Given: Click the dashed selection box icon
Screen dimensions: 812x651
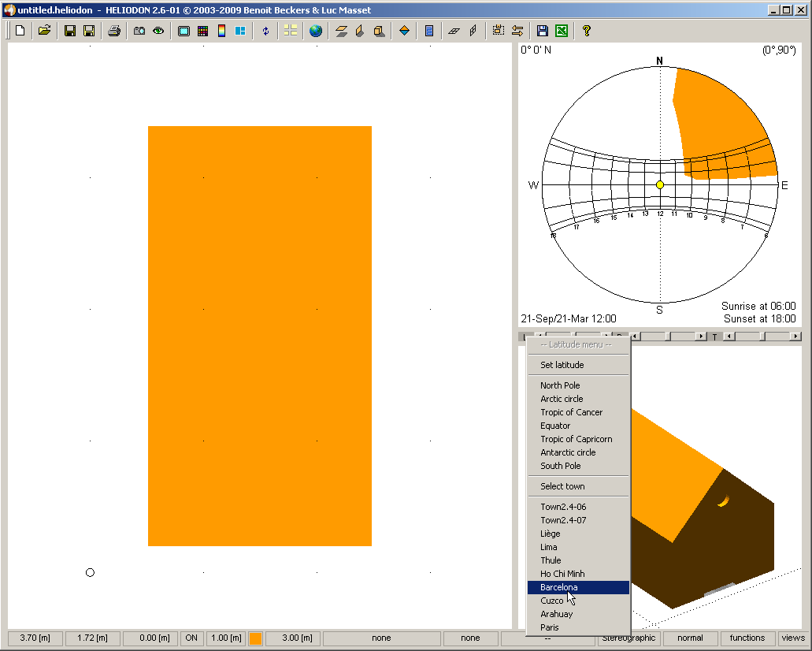Looking at the screenshot, I should 499,31.
